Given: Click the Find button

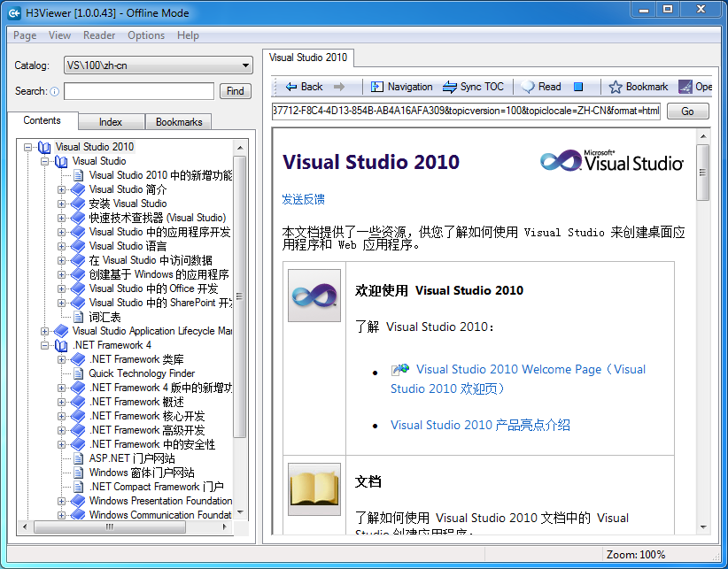Looking at the screenshot, I should pos(236,91).
